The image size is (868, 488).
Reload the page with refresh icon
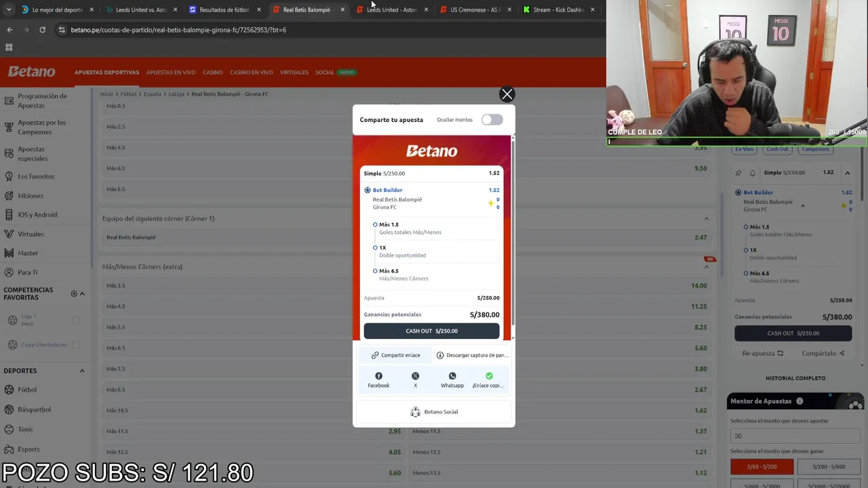click(x=42, y=30)
